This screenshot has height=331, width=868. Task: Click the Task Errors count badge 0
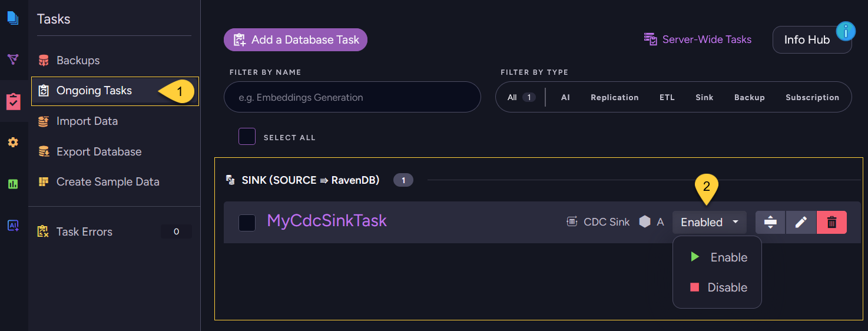click(176, 232)
